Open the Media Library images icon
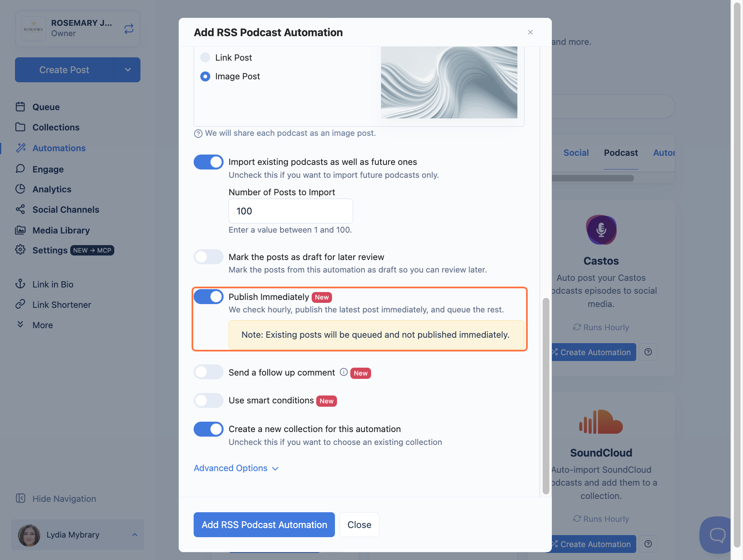The image size is (743, 560). coord(20,230)
